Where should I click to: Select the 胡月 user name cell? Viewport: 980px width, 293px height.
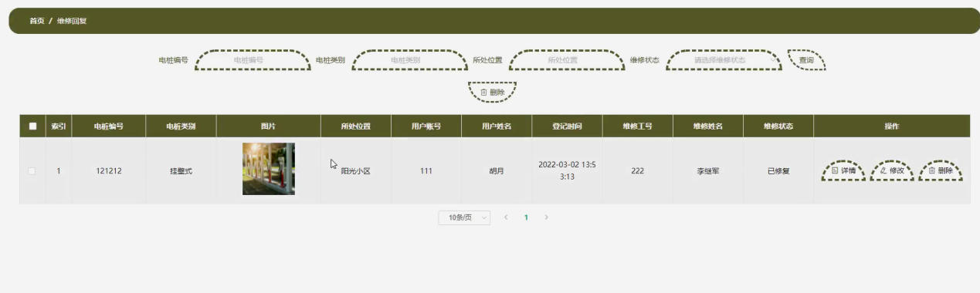pos(497,171)
